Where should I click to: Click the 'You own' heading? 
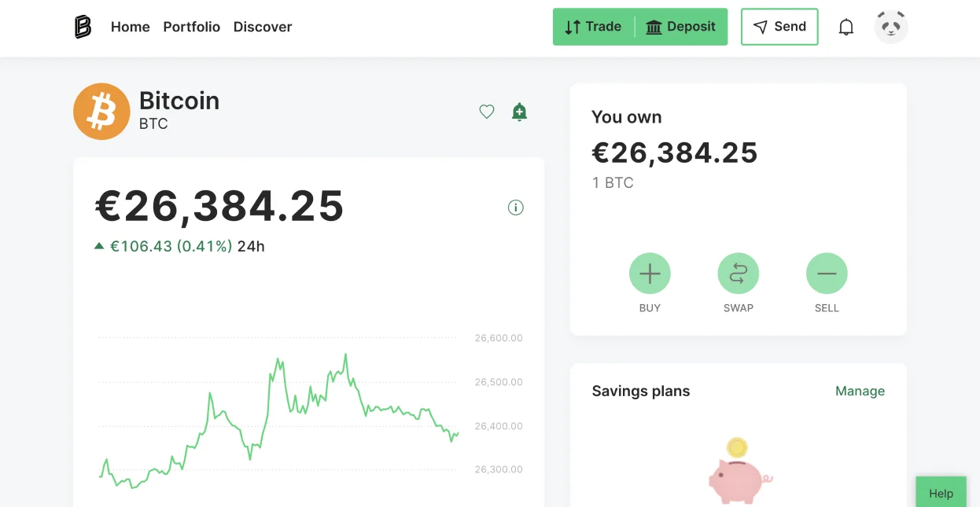(627, 117)
